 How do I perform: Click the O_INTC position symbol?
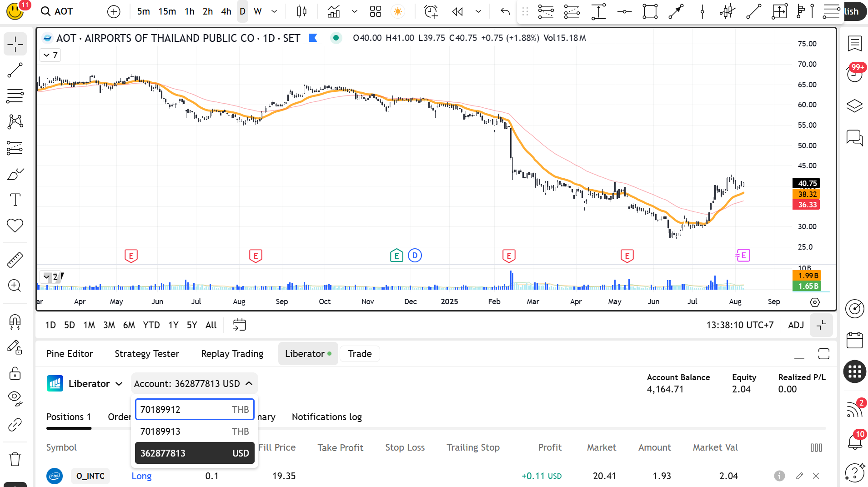click(x=90, y=476)
